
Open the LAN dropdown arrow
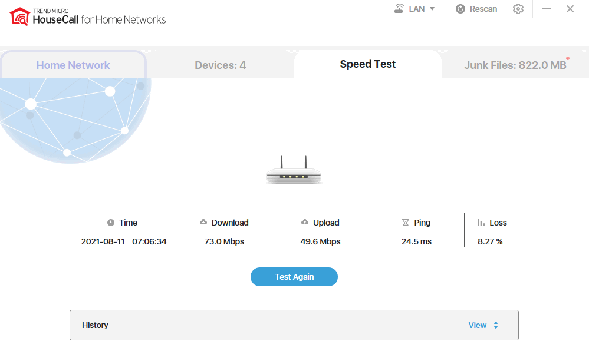click(x=432, y=9)
